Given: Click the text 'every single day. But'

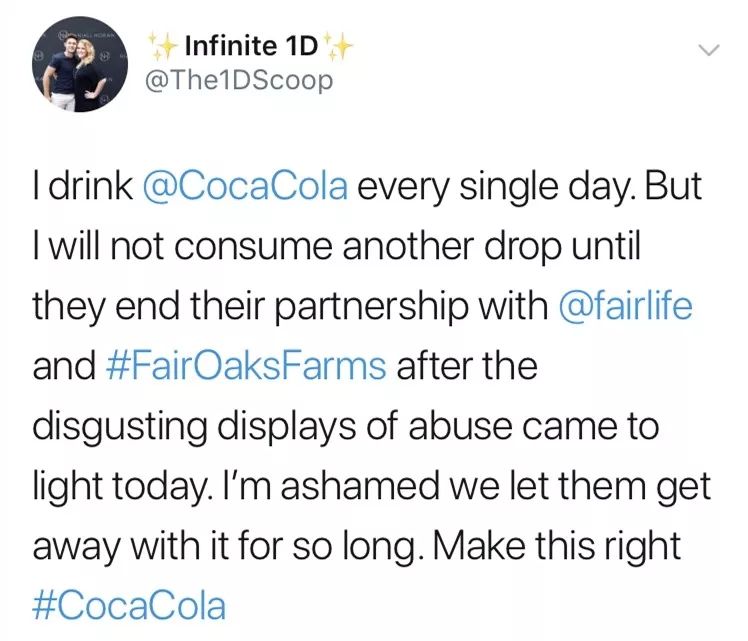Looking at the screenshot, I should pyautogui.click(x=530, y=186).
